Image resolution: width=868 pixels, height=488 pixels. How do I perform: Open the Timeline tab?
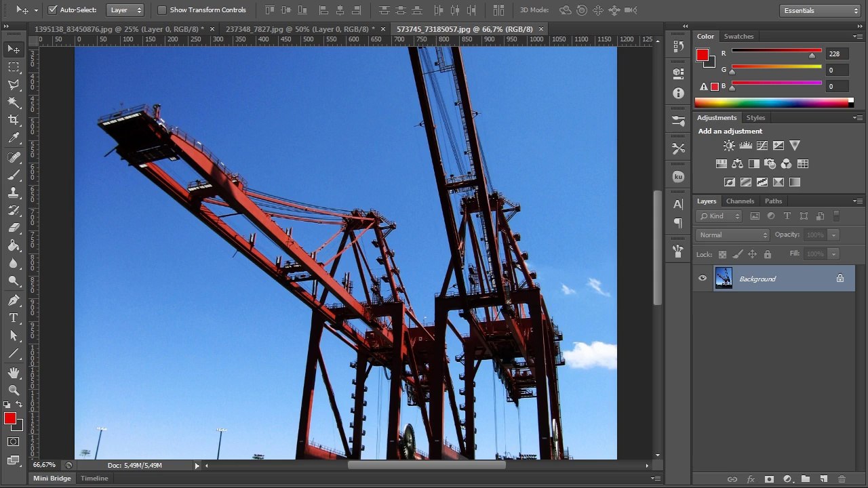[x=94, y=479]
